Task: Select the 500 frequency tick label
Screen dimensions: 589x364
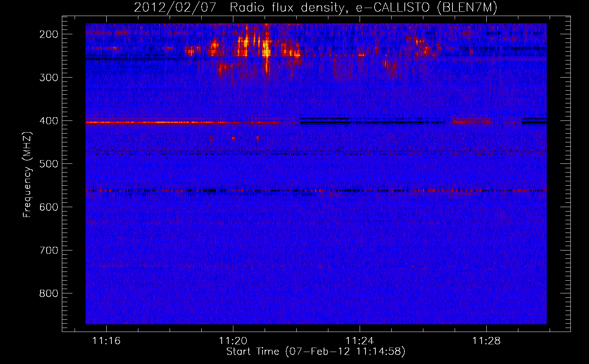Action: [49, 164]
